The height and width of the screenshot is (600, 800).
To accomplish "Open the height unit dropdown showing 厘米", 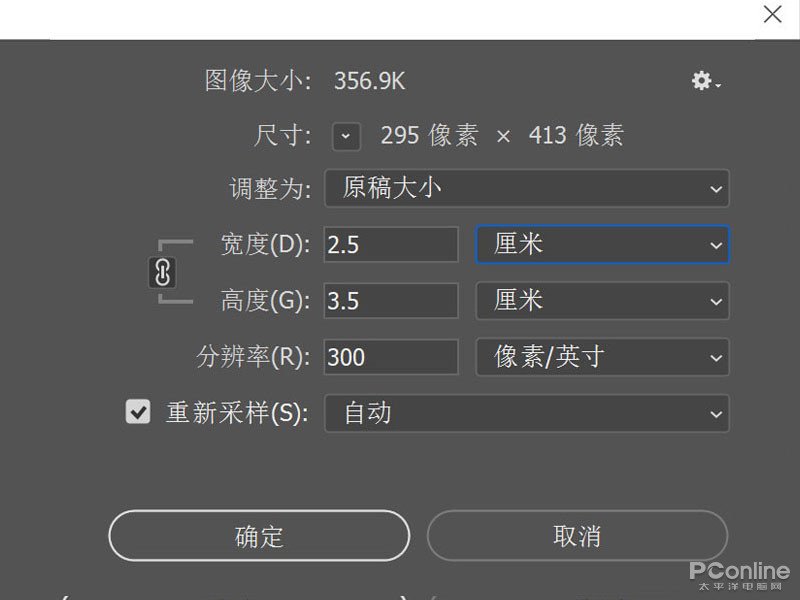I will tap(602, 300).
